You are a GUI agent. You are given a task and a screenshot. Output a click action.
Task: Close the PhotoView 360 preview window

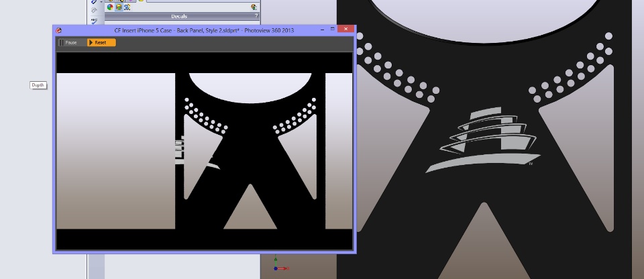(346, 29)
